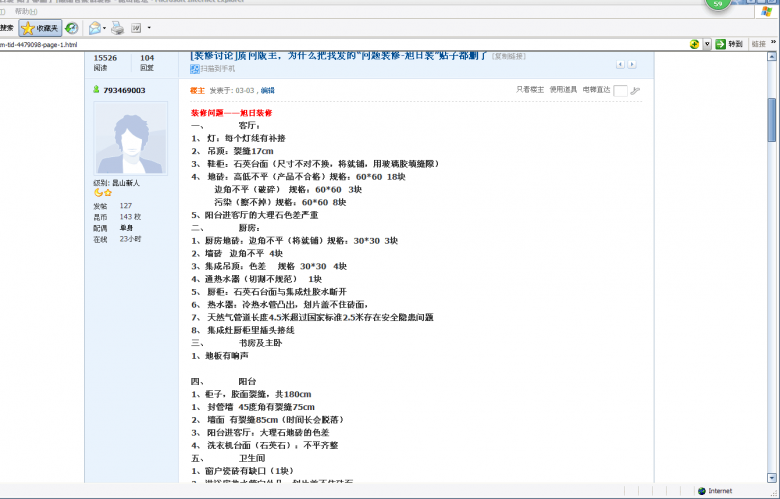Image resolution: width=780 pixels, height=499 pixels.
Task: Click the green user status icon by 793469003
Action: click(96, 90)
